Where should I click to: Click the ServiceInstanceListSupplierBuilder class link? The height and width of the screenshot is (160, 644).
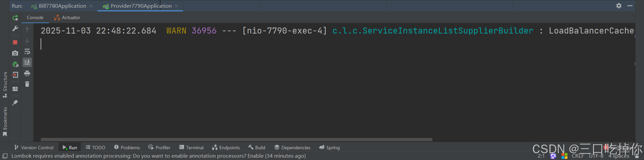click(433, 31)
